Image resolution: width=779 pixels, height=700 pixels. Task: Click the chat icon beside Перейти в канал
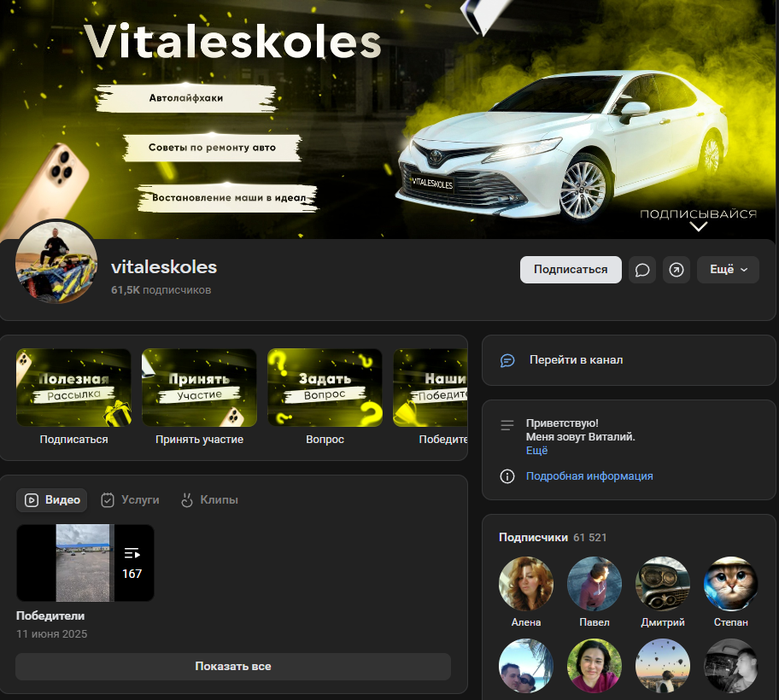pyautogui.click(x=507, y=360)
